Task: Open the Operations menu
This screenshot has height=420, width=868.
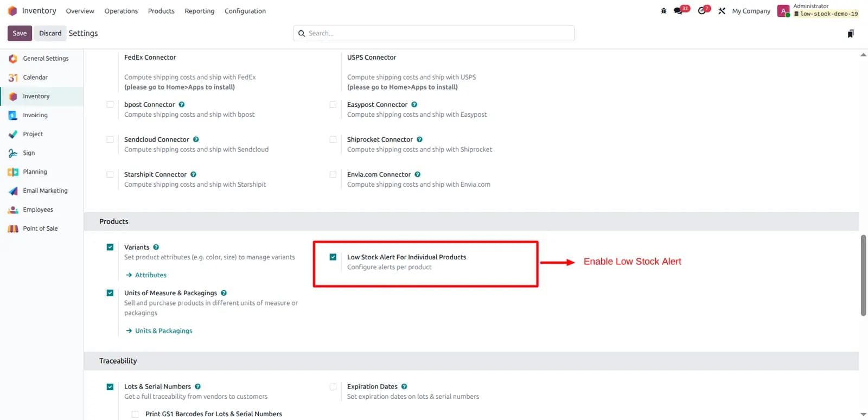Action: pos(121,11)
